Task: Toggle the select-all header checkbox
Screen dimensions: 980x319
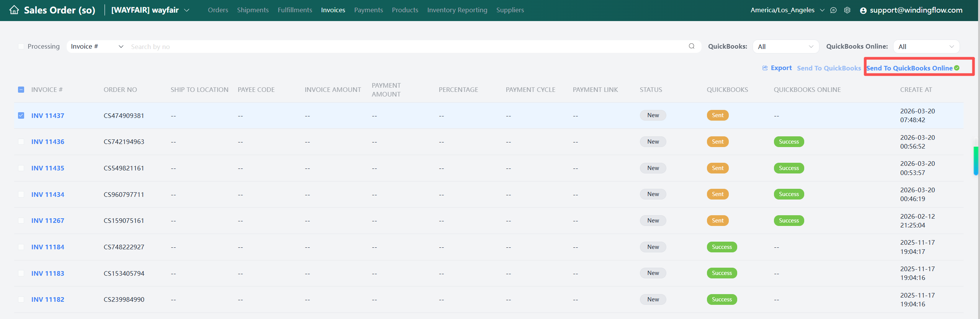Action: (21, 90)
